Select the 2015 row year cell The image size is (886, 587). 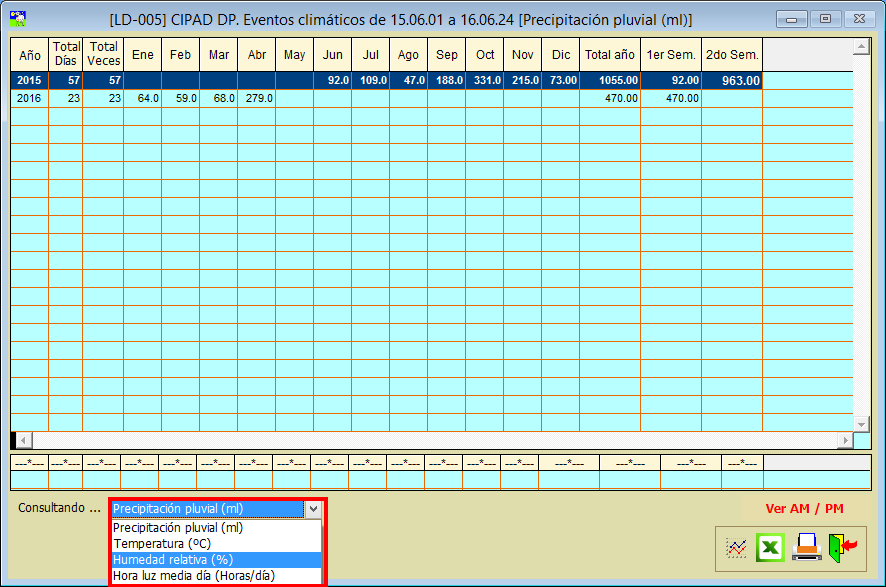(x=29, y=81)
